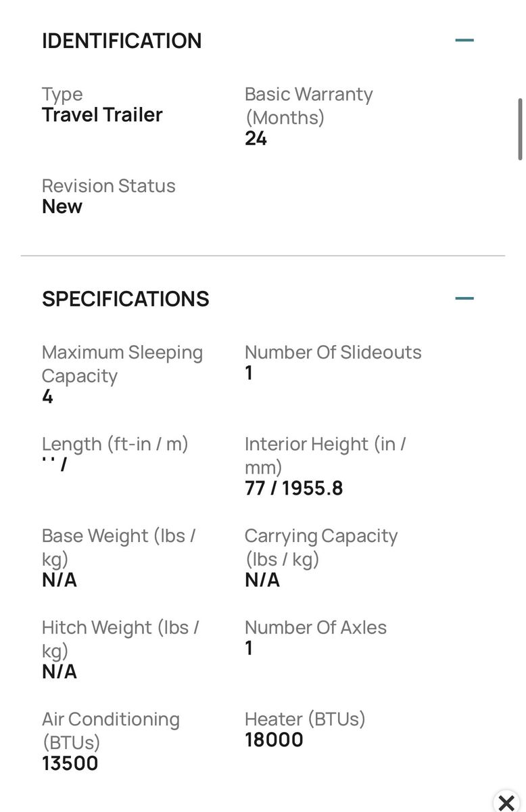Viewport: 526px width, 812px height.
Task: Collapse the Identification section minus icon
Action: [x=464, y=40]
